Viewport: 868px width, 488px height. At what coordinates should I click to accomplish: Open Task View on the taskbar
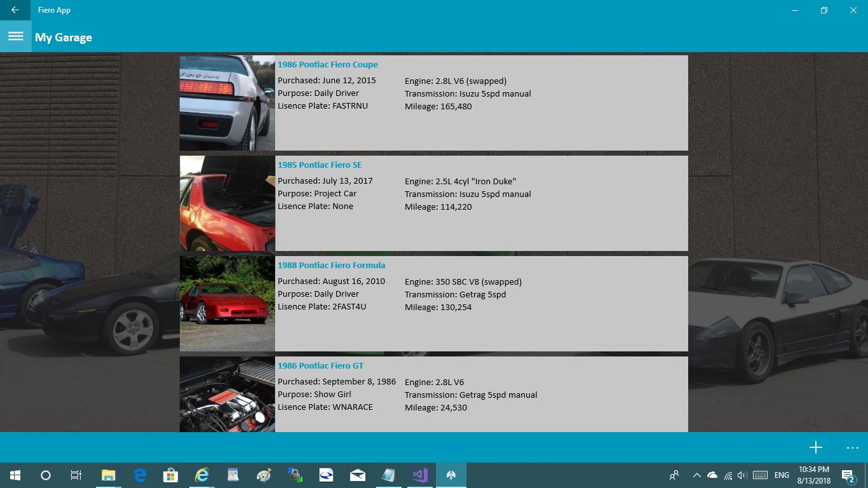[x=76, y=475]
